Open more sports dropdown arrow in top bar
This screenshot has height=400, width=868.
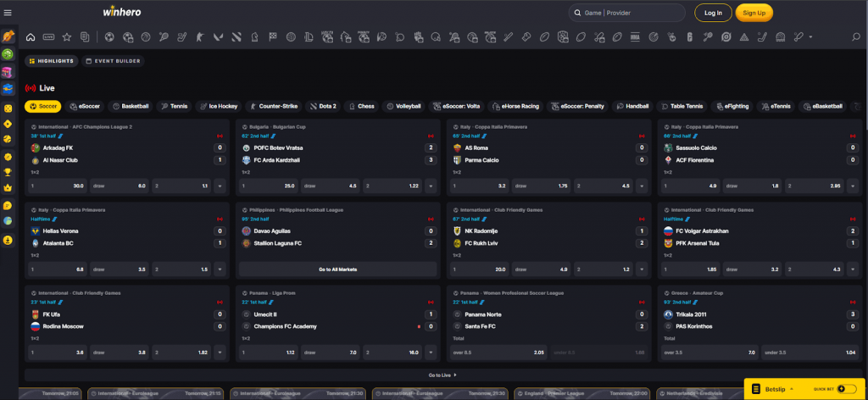pos(810,37)
